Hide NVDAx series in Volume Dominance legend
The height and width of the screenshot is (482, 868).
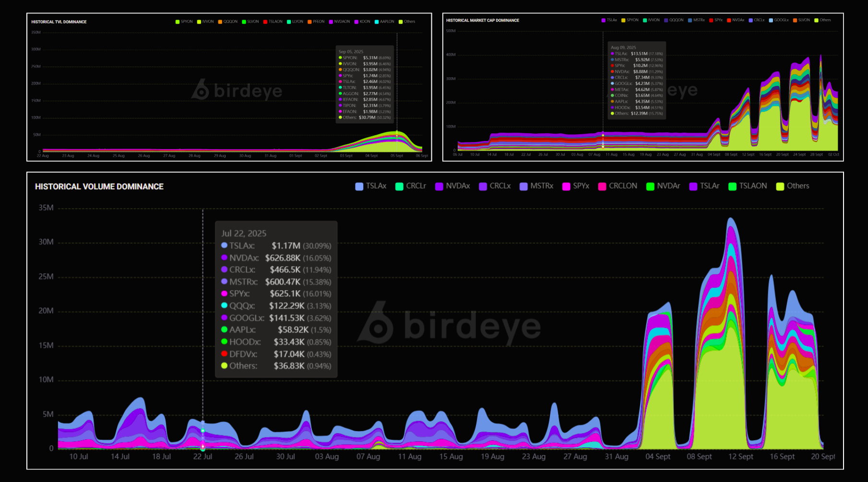point(452,186)
